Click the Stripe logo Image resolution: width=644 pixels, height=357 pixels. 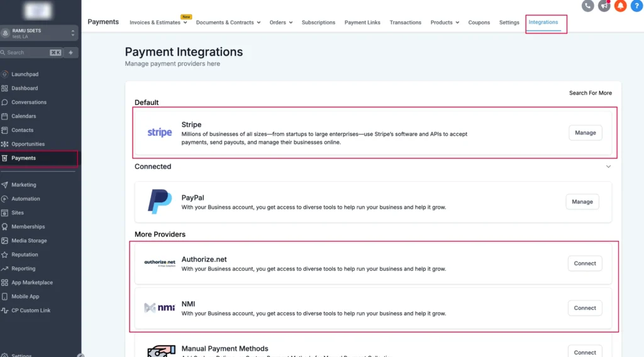[159, 133]
